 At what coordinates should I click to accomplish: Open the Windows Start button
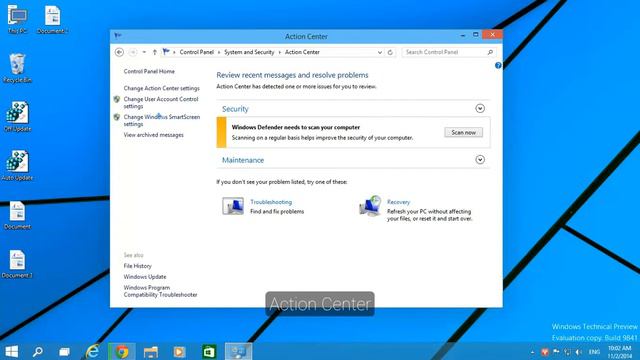click(11, 351)
